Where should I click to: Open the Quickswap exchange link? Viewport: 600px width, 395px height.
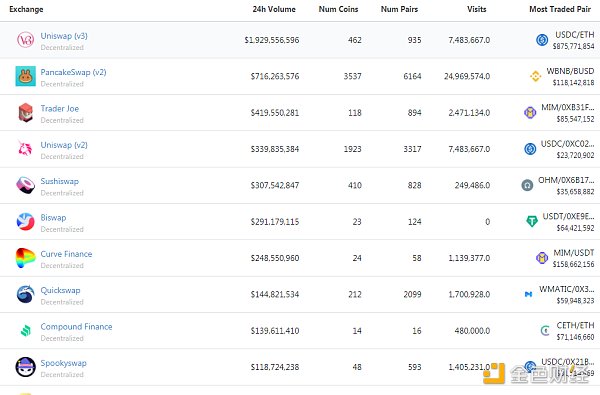click(60, 291)
